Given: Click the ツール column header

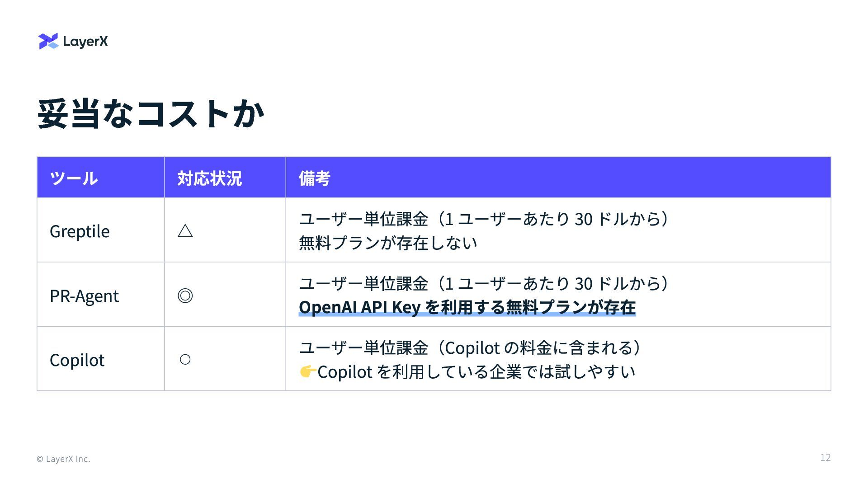Looking at the screenshot, I should click(x=74, y=178).
